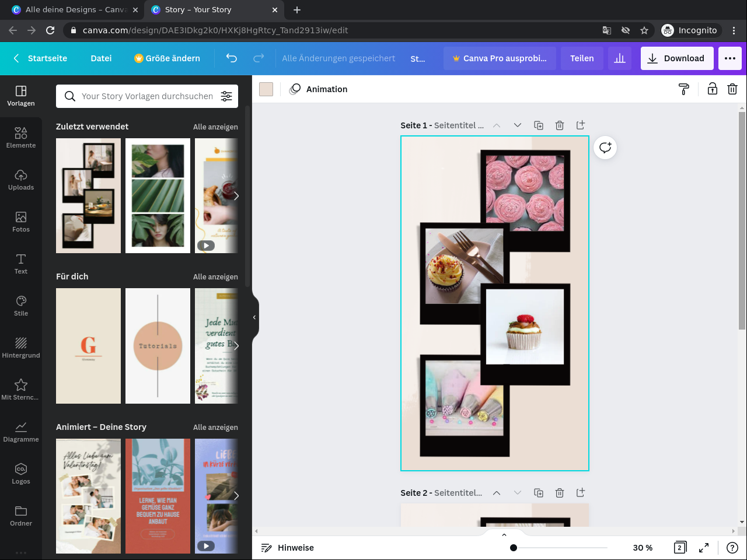Open the search filter options icon
Screen dimensions: 747x560
[226, 96]
